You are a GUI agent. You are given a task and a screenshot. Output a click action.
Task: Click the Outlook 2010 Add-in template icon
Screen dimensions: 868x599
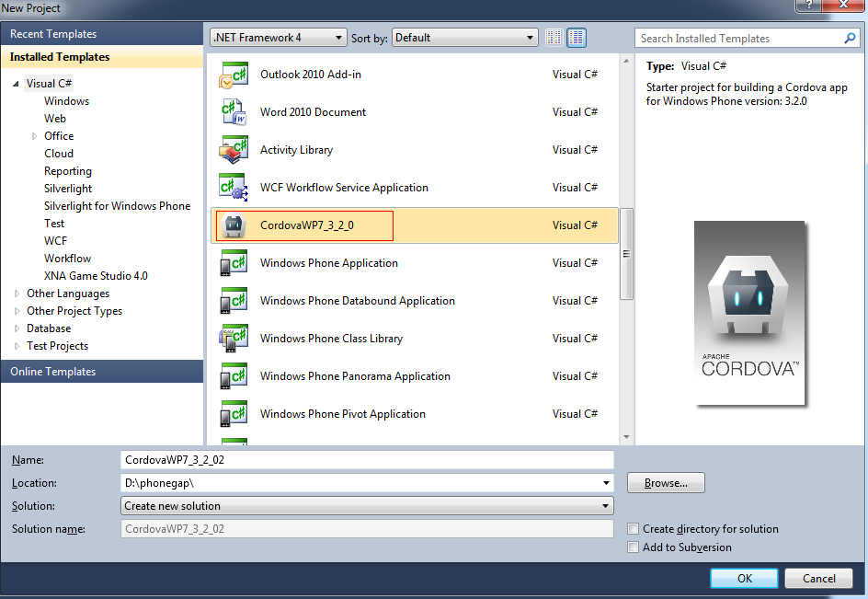[x=233, y=75]
